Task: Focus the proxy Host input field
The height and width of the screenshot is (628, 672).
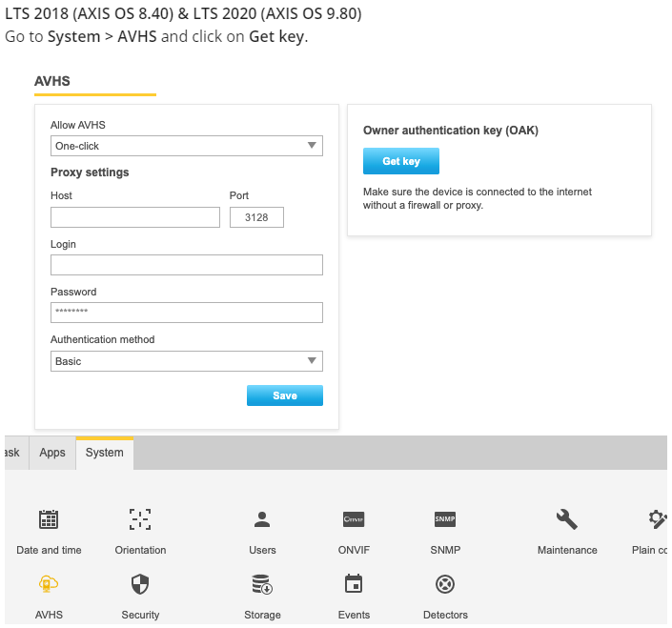Action: click(x=135, y=217)
